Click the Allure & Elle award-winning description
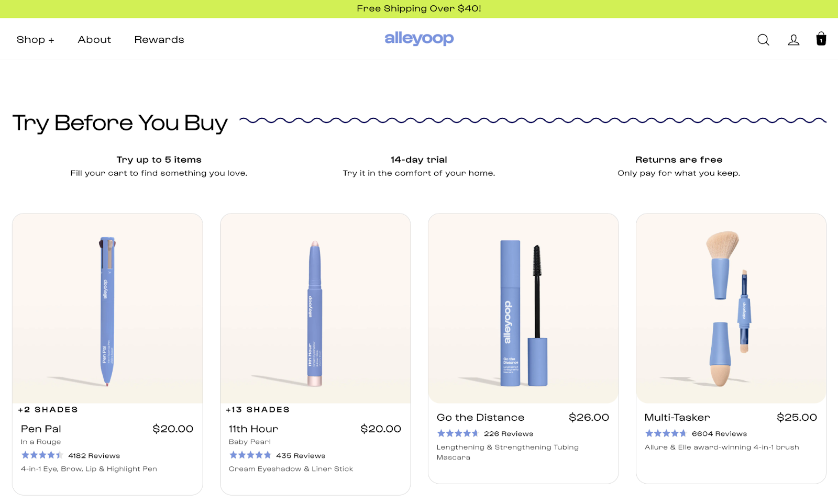Screen dimensions: 838x504 722,447
